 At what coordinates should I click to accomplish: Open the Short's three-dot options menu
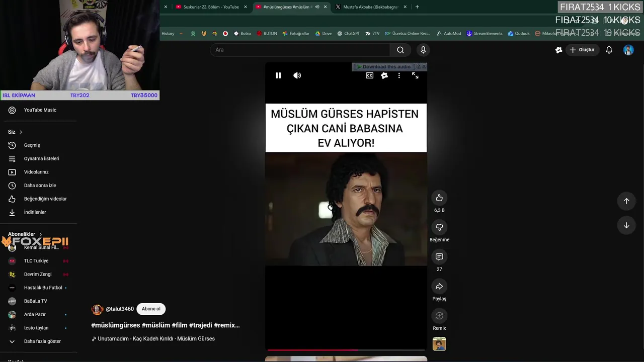[x=399, y=75]
